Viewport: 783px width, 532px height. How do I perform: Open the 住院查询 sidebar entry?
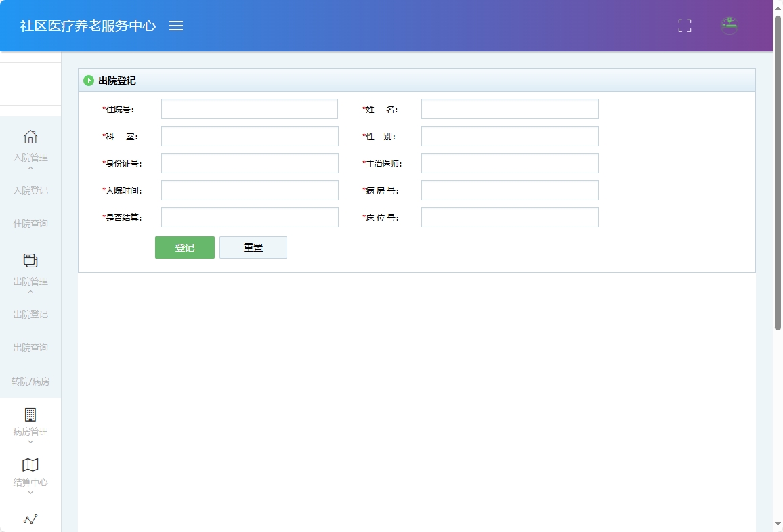click(30, 223)
